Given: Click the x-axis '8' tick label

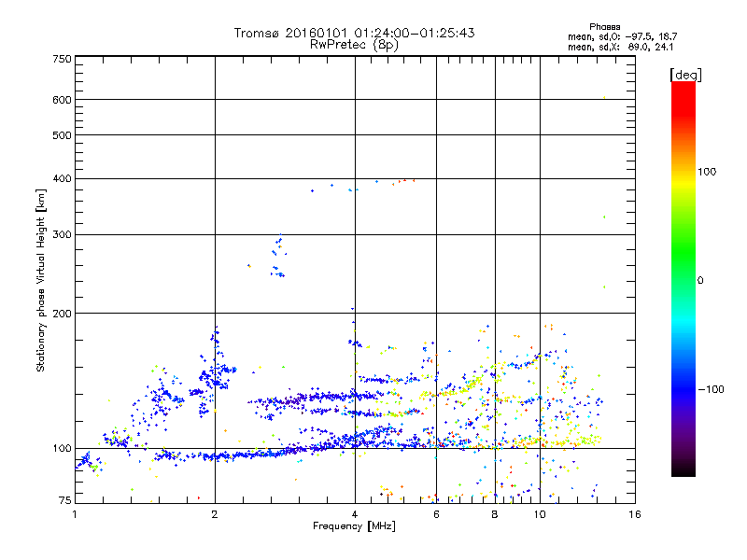Looking at the screenshot, I should (x=495, y=514).
